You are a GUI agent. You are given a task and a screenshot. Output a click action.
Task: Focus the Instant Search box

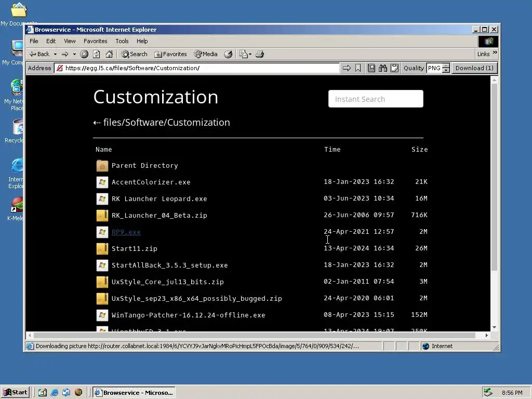(x=376, y=99)
